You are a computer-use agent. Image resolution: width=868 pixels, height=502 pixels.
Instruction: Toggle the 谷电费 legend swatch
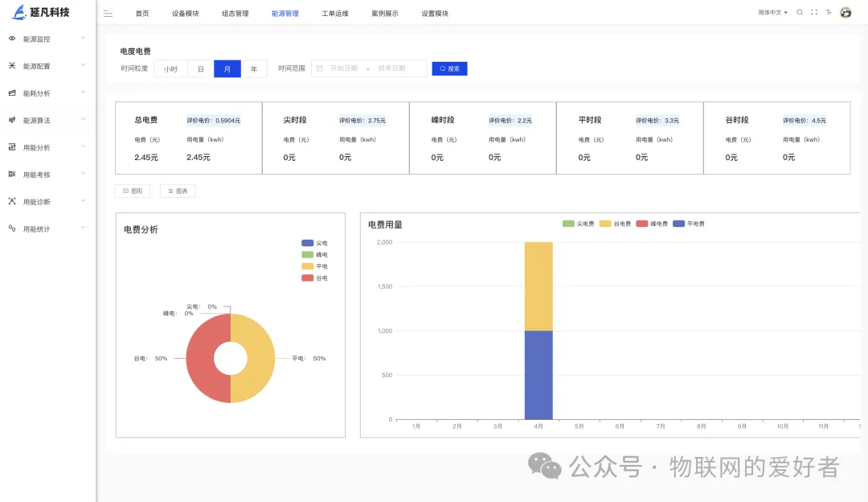click(605, 224)
